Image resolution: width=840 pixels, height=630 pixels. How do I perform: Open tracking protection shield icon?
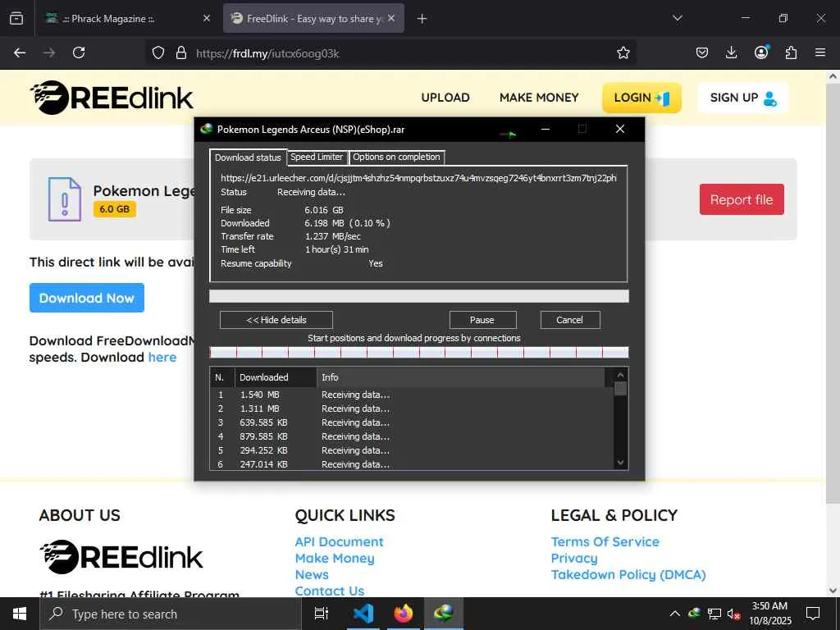click(158, 52)
